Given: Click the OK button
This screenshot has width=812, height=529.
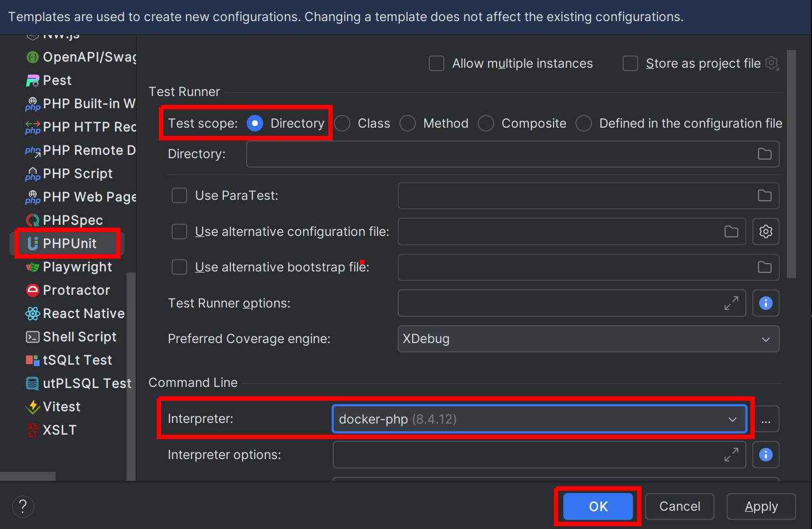Looking at the screenshot, I should 598,506.
